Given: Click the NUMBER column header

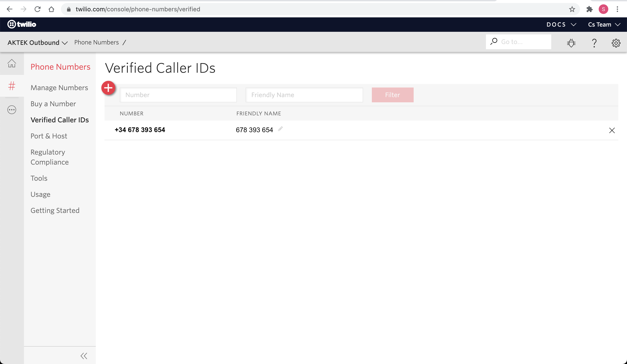Looking at the screenshot, I should coord(131,113).
